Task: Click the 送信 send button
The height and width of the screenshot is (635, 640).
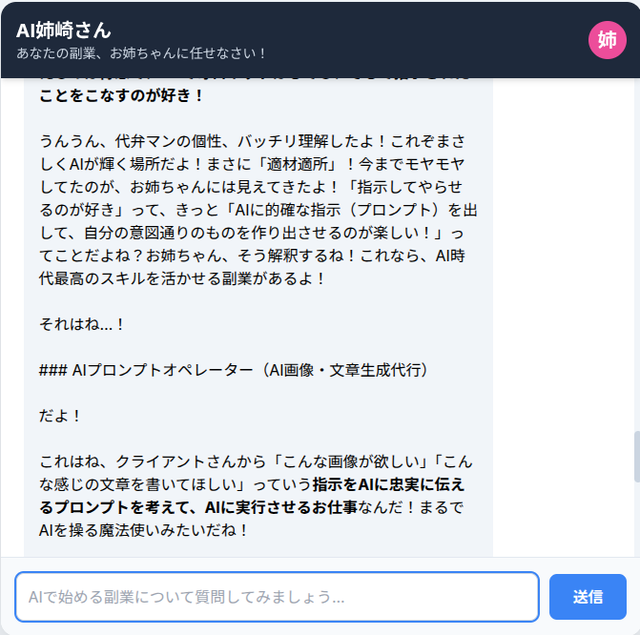Action: (587, 597)
